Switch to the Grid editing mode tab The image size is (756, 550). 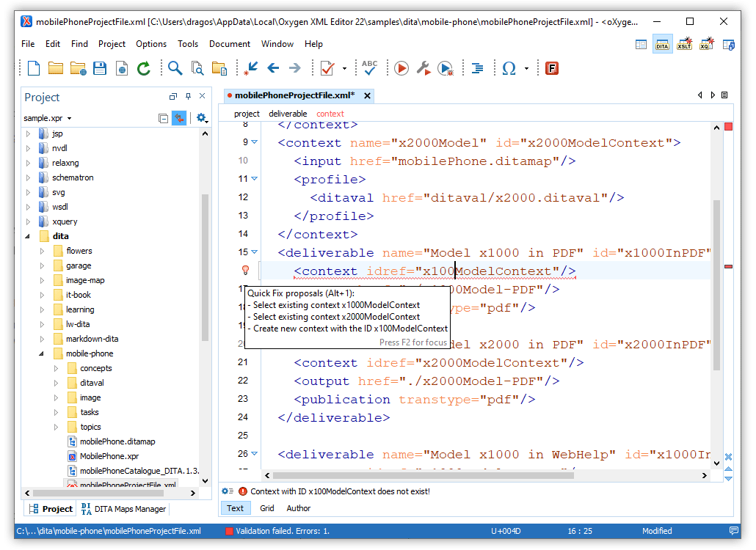pos(266,508)
